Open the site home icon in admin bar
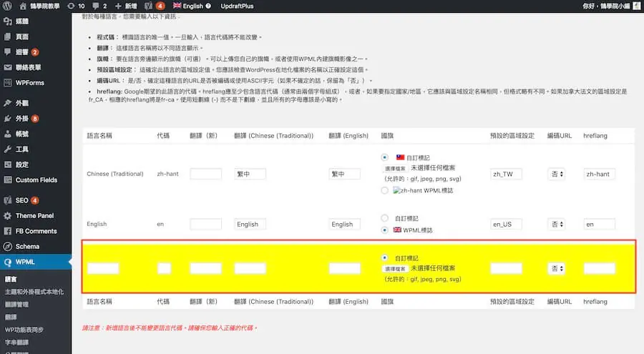Viewport: 644px width, 354px height. [23, 6]
